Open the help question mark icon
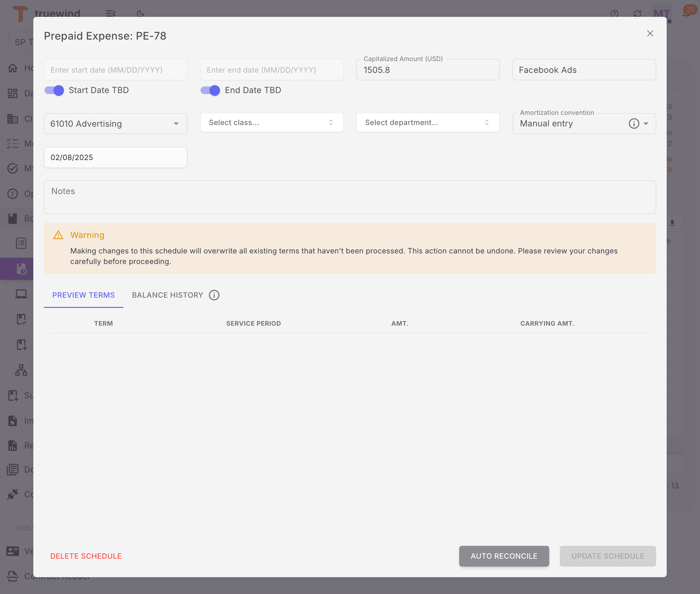The height and width of the screenshot is (594, 700). (614, 14)
